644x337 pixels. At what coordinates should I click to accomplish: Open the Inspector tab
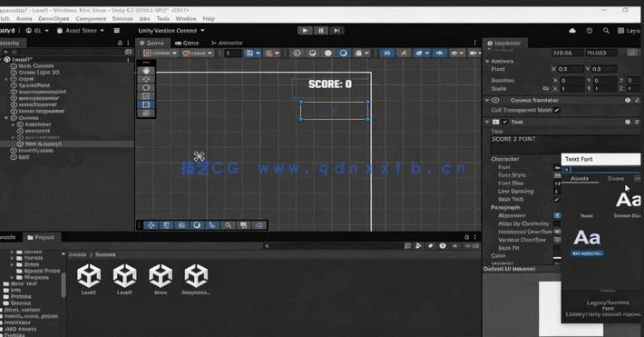[504, 43]
